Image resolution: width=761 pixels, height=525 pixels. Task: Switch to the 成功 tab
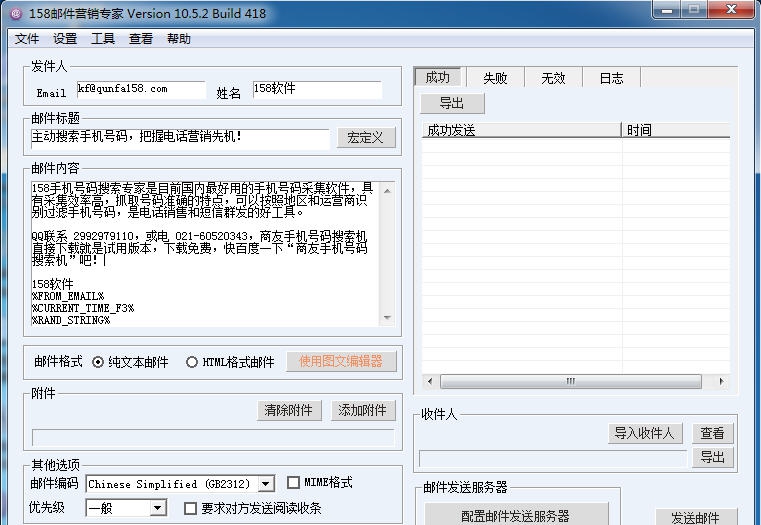(437, 77)
